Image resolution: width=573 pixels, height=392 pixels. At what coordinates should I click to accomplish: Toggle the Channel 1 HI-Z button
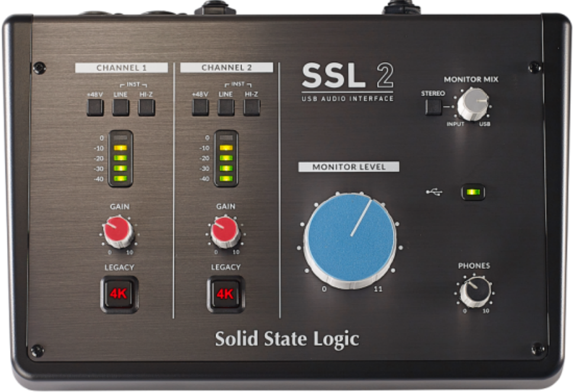click(147, 108)
